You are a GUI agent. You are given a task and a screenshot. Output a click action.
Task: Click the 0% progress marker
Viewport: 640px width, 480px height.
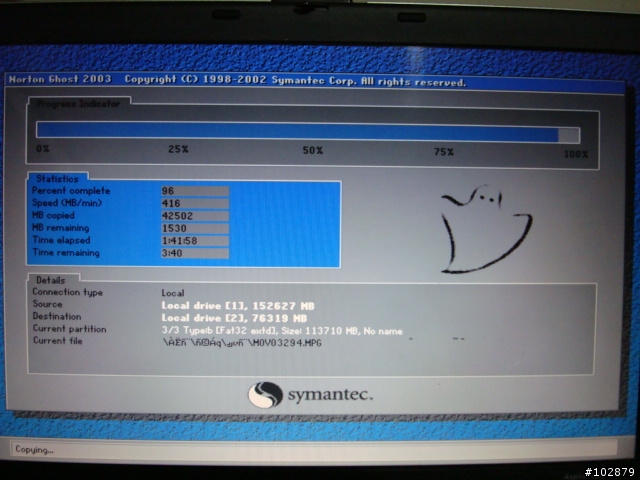point(42,149)
